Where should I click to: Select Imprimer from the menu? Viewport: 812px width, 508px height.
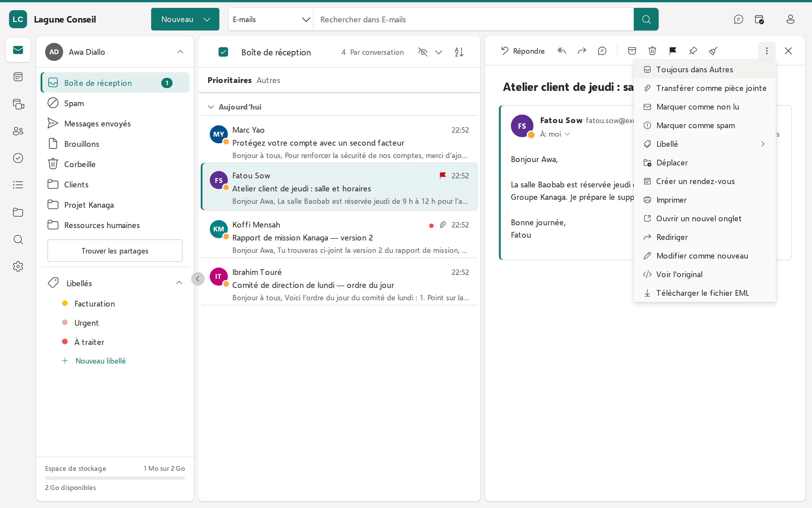pos(705,200)
